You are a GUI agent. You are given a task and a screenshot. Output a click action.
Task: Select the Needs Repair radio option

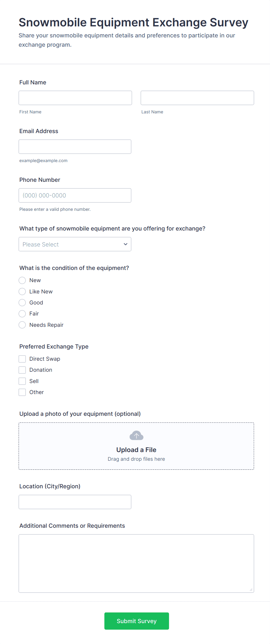(x=22, y=325)
